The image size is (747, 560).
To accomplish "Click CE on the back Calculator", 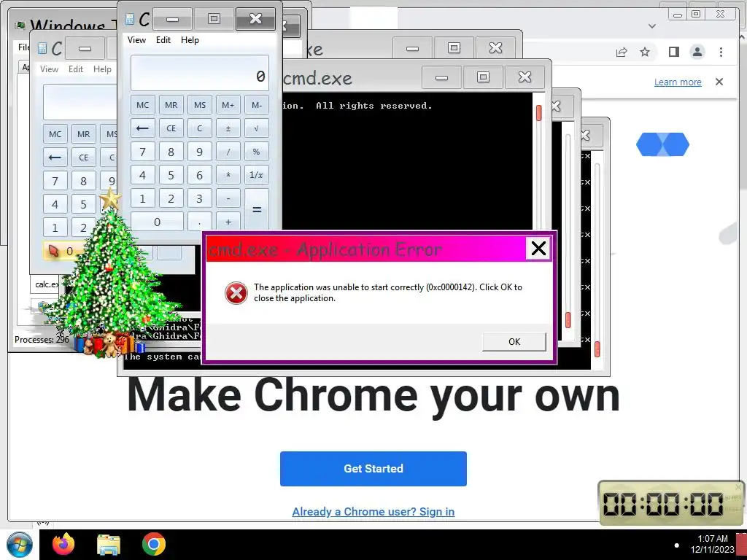I will [x=83, y=157].
